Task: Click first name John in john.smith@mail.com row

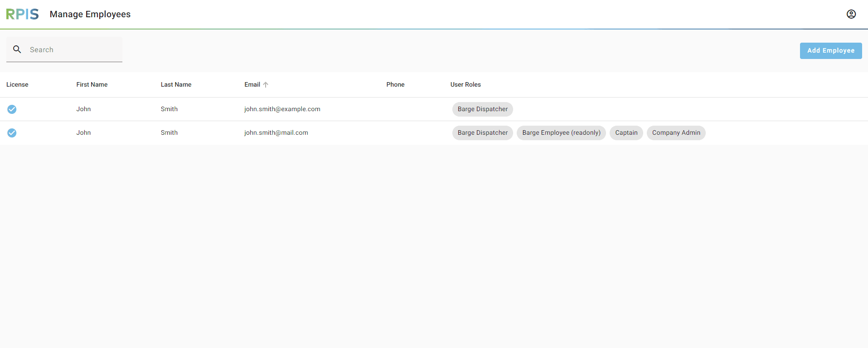Action: tap(83, 133)
